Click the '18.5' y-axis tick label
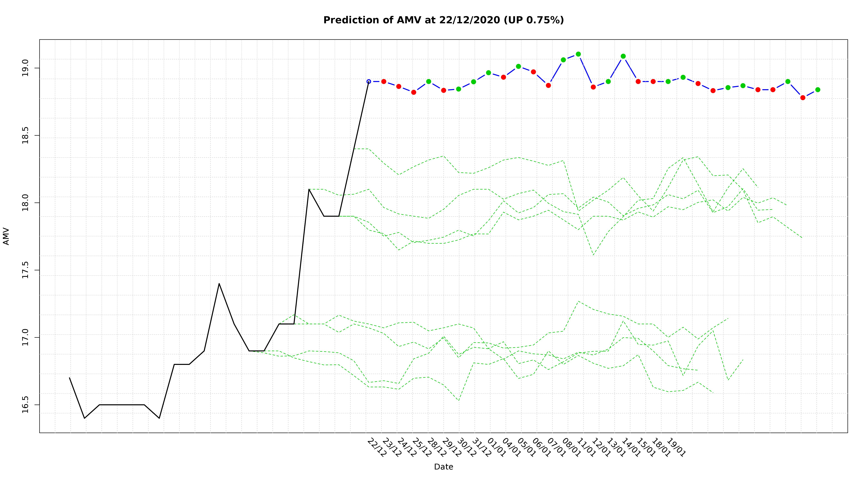The height and width of the screenshot is (482, 868). (x=26, y=135)
